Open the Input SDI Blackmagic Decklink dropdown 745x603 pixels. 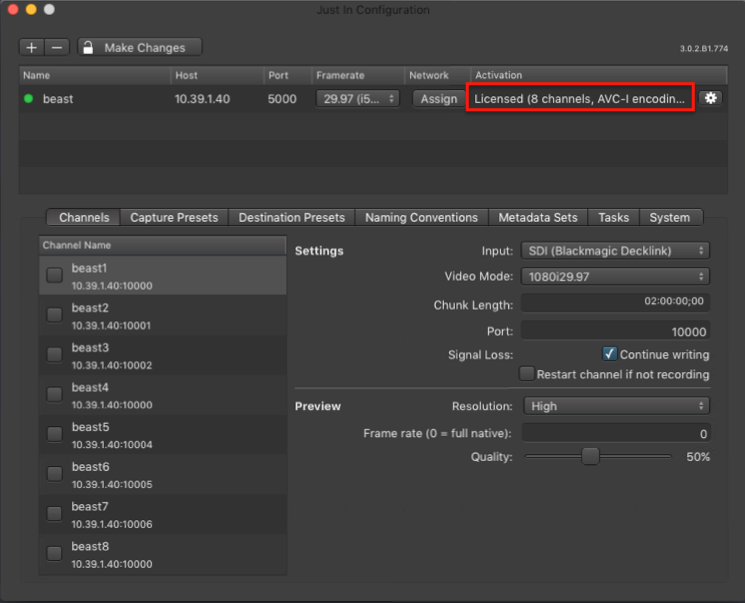615,250
